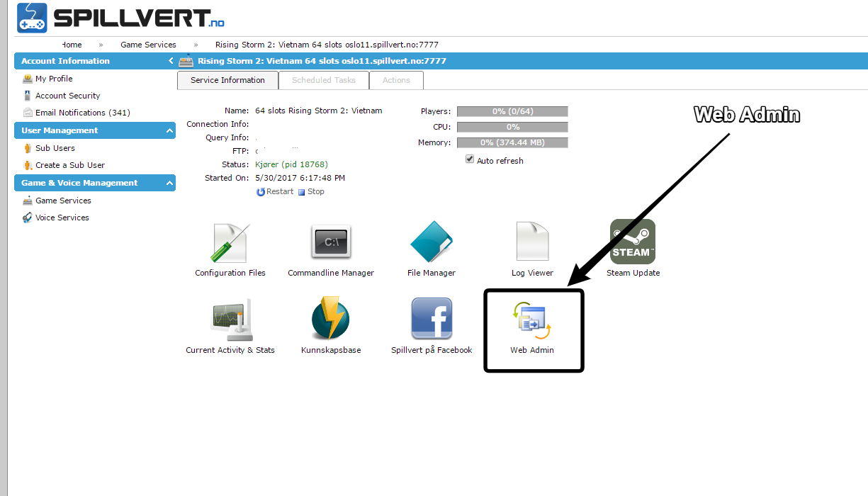Image resolution: width=868 pixels, height=496 pixels.
Task: Click the CPU 0% usage bar
Action: click(x=512, y=127)
